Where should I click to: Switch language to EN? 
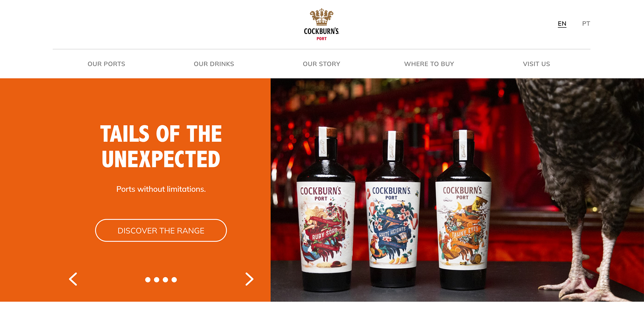[562, 24]
